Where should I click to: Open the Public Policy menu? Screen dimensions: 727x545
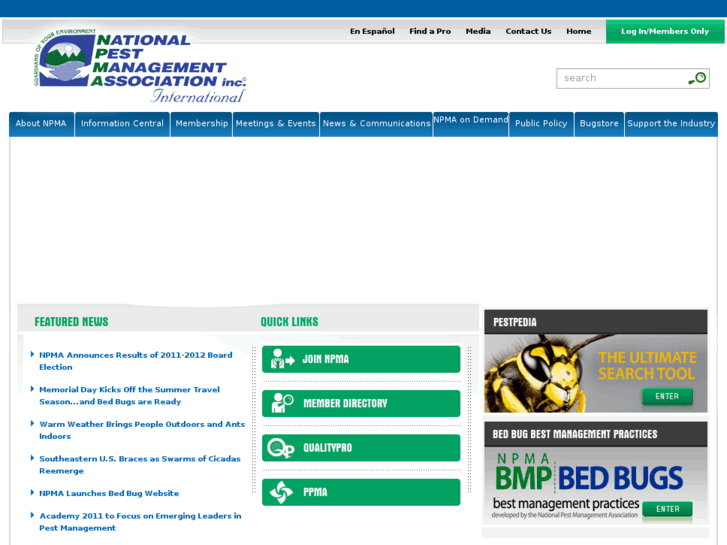(541, 124)
